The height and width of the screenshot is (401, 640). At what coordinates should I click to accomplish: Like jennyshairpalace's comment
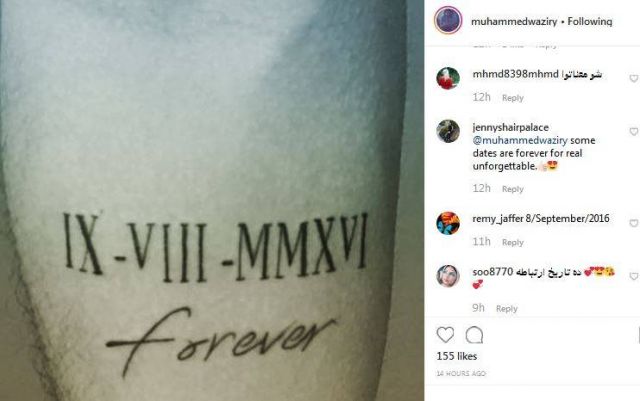[634, 131]
